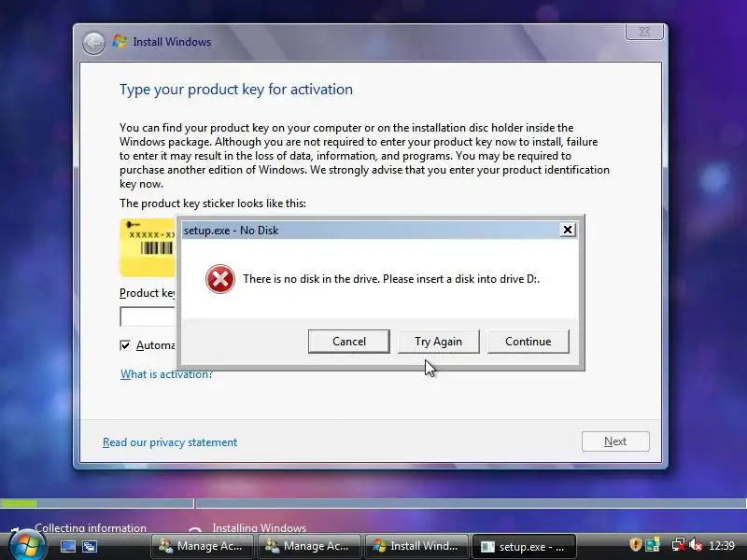The height and width of the screenshot is (560, 747).
Task: Switch to first Manage Ac... taskbar button
Action: tap(203, 546)
